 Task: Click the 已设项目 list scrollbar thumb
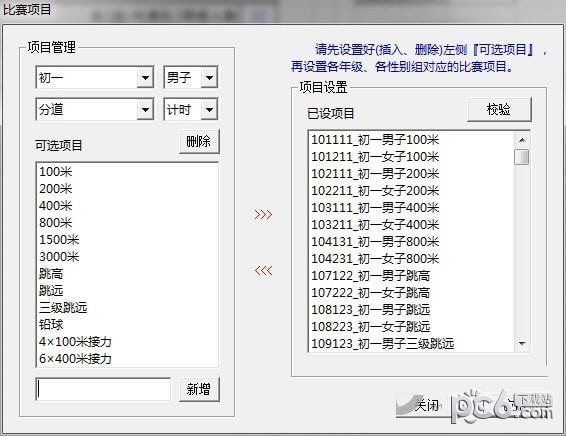coord(522,157)
